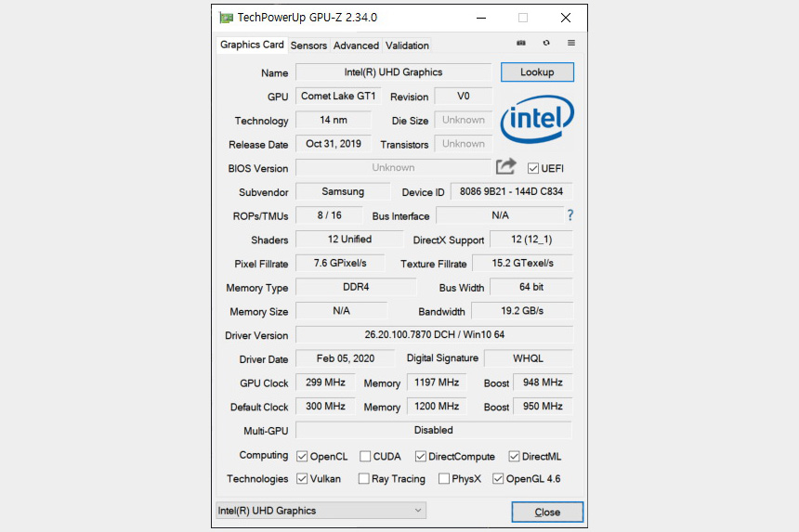Image resolution: width=799 pixels, height=532 pixels.
Task: Switch to the Graphics Card tab
Action: [x=252, y=45]
